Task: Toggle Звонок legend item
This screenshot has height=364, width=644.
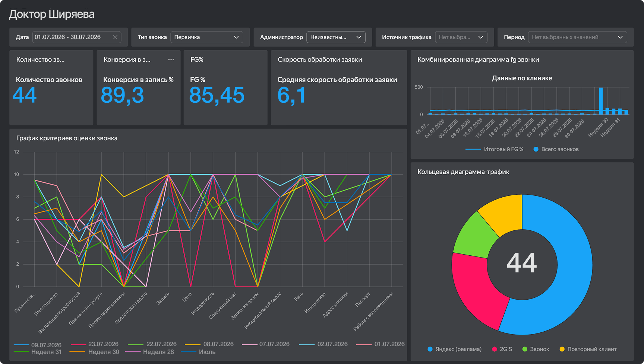Action: coord(536,349)
